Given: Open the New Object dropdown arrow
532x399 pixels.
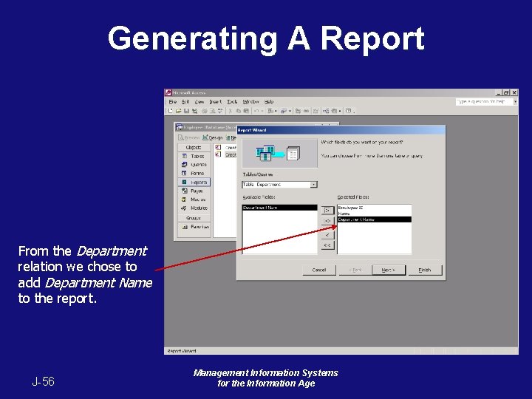Looking at the screenshot, I should [x=340, y=111].
